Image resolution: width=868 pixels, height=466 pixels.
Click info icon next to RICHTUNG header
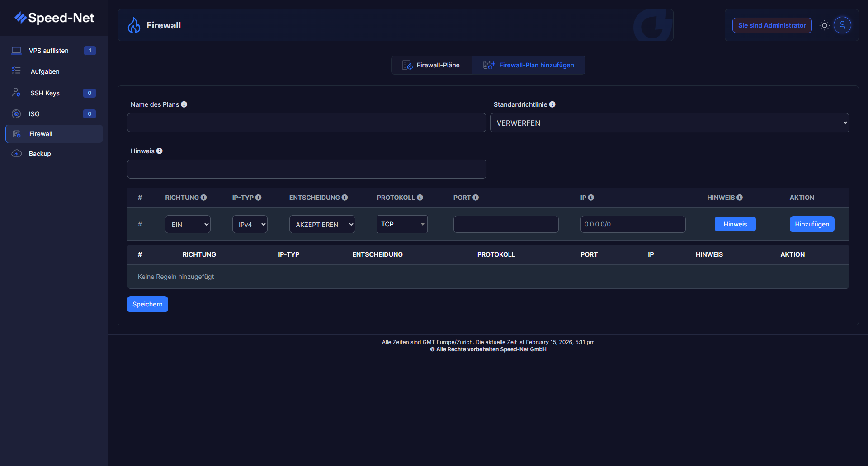click(x=203, y=198)
